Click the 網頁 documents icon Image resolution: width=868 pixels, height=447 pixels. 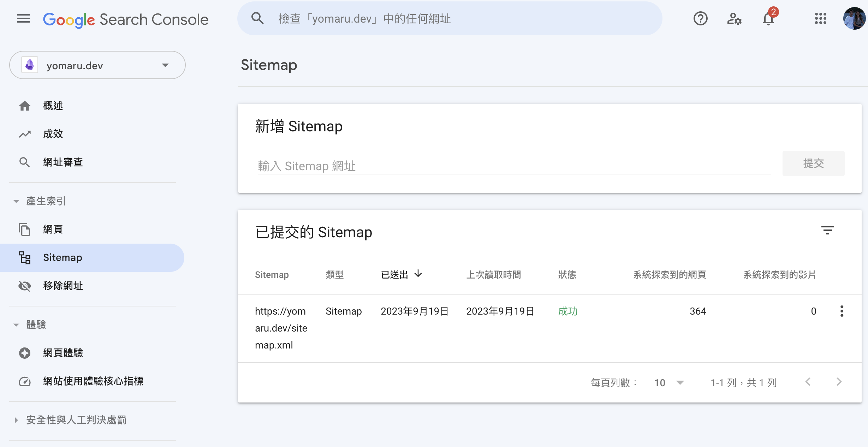click(24, 229)
